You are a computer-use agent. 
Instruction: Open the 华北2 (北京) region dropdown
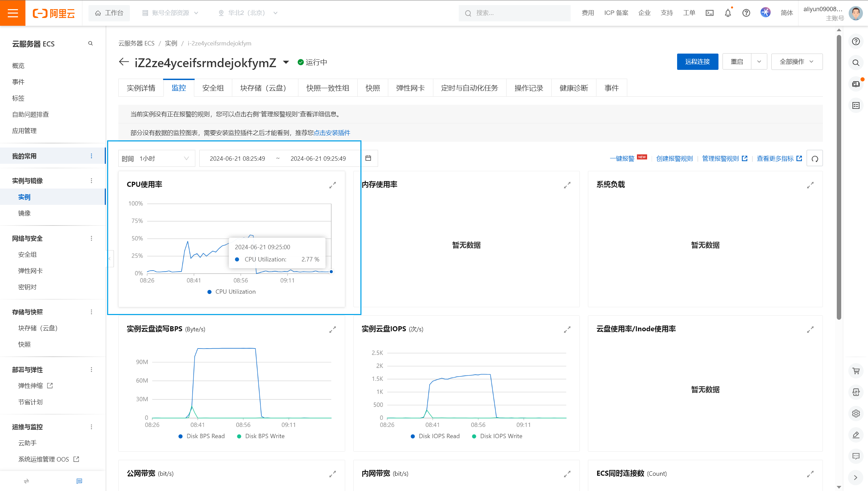click(248, 13)
